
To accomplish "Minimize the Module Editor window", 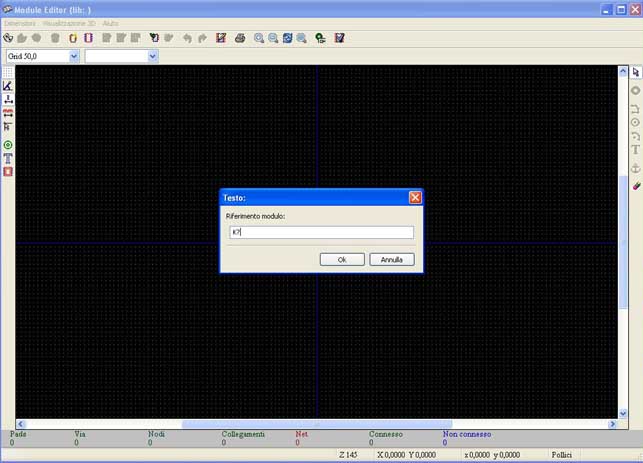I will pyautogui.click(x=607, y=10).
